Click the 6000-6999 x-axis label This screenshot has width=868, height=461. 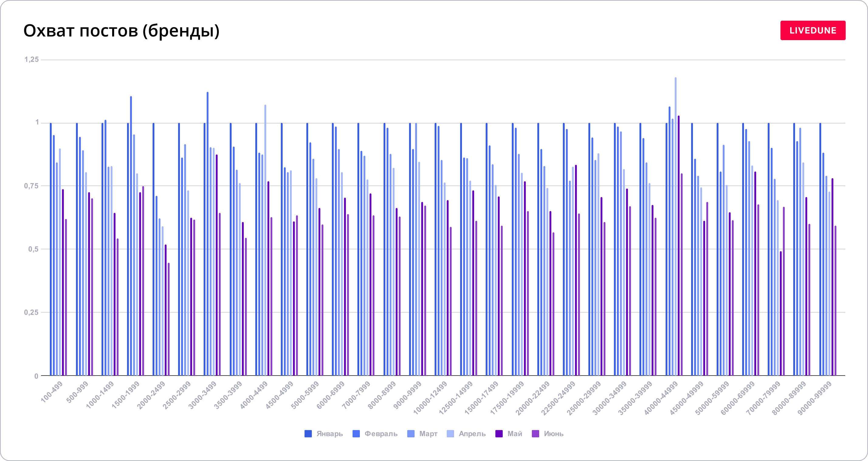point(331,395)
